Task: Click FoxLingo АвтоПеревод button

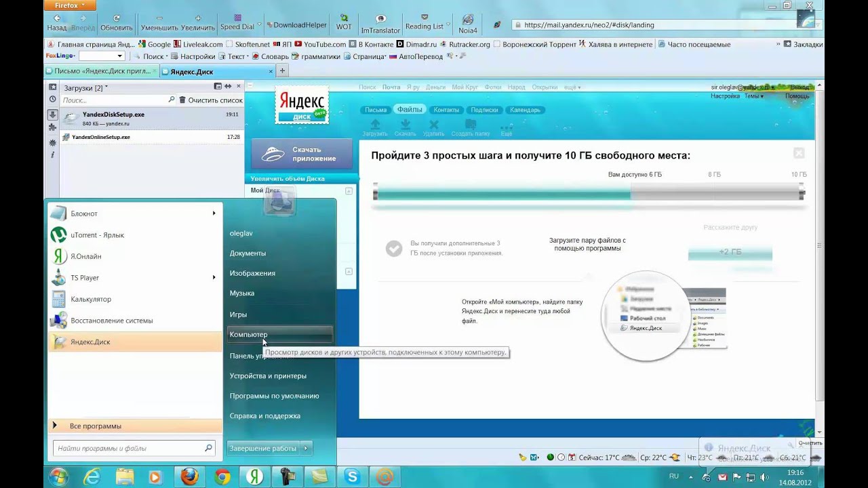Action: pyautogui.click(x=415, y=56)
